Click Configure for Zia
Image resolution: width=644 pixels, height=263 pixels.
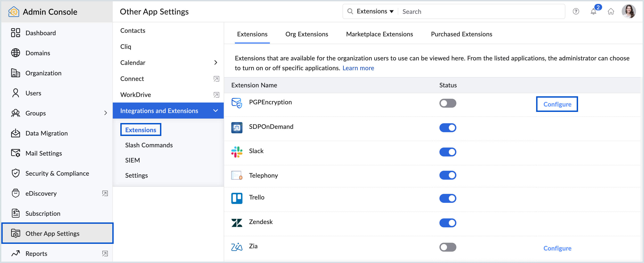[557, 248]
